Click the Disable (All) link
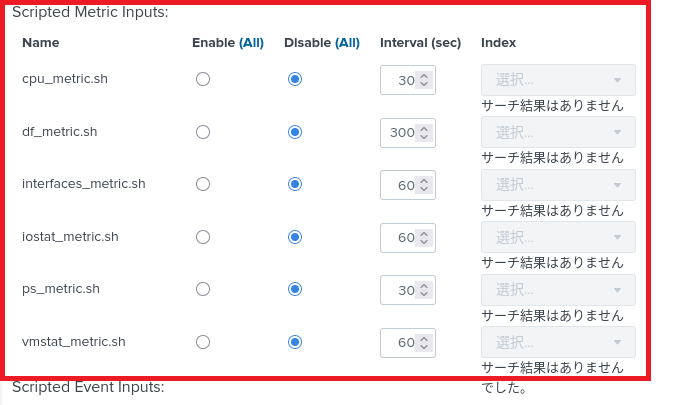The width and height of the screenshot is (691, 405). point(347,43)
